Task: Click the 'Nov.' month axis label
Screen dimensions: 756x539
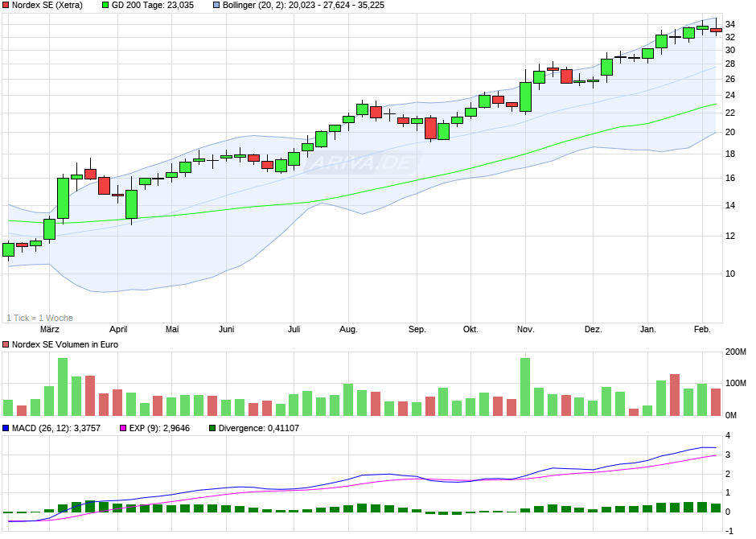Action: point(525,329)
